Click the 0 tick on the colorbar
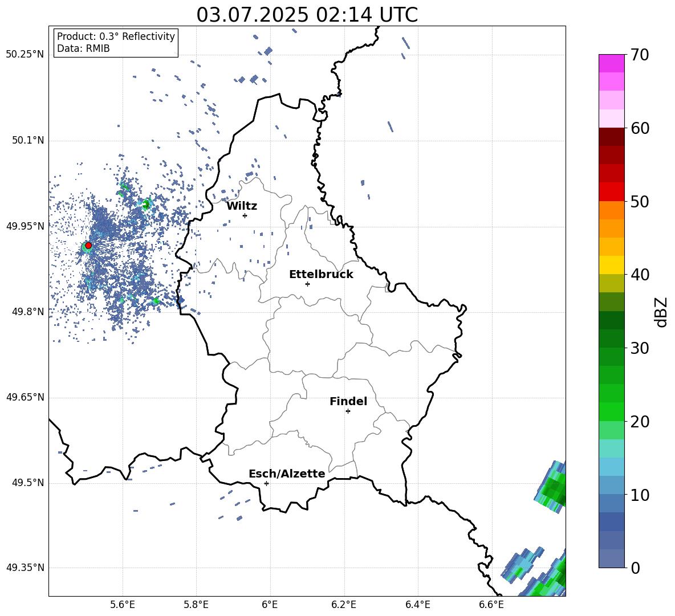This screenshot has width=675, height=616. pyautogui.click(x=636, y=568)
